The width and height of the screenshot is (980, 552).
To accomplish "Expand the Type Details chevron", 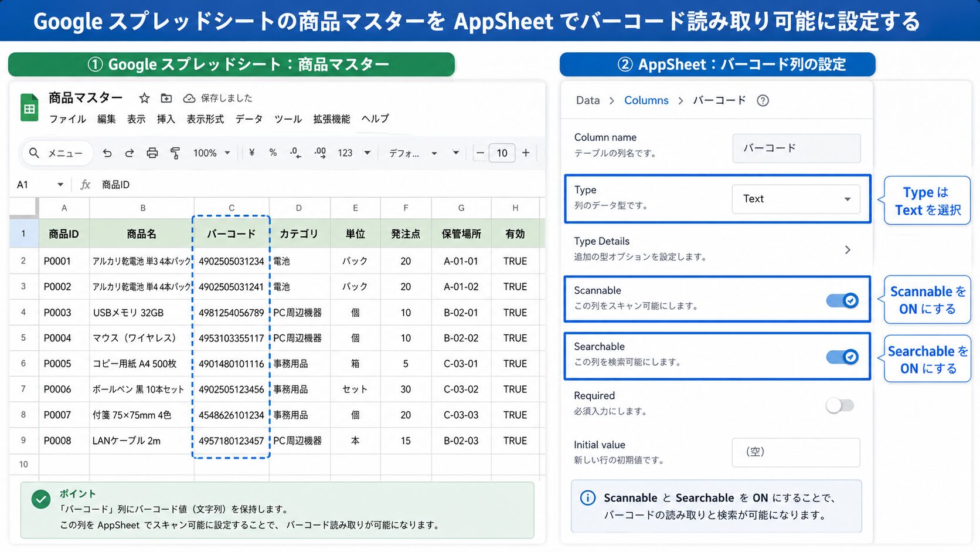I will click(848, 250).
